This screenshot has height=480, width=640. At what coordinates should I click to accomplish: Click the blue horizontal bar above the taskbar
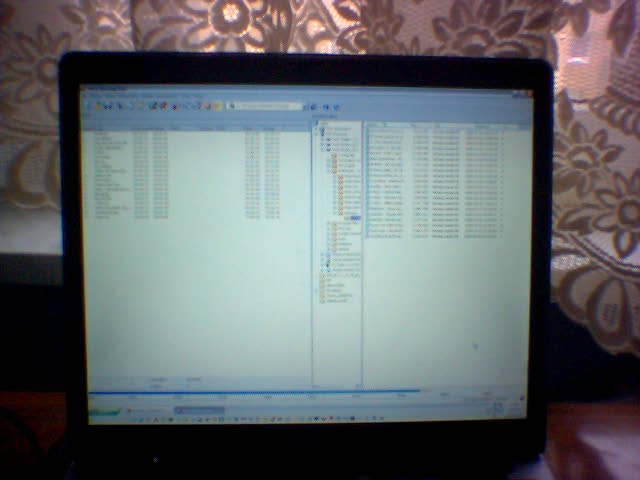[250, 392]
